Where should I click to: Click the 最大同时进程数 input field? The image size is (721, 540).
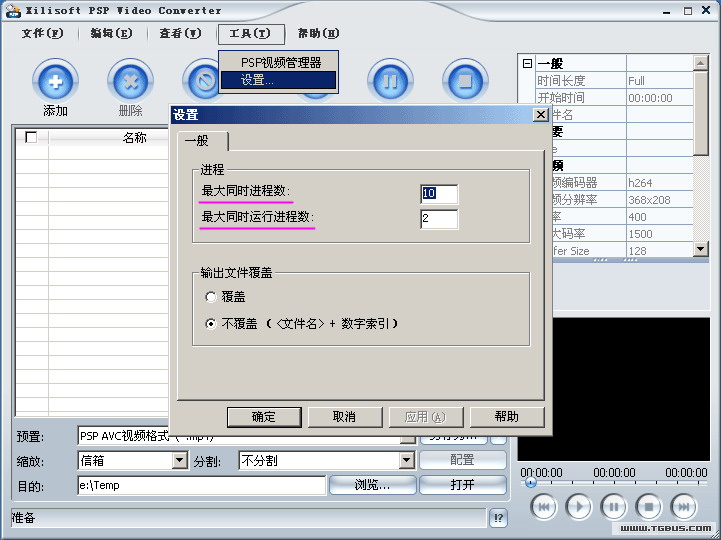click(x=439, y=194)
